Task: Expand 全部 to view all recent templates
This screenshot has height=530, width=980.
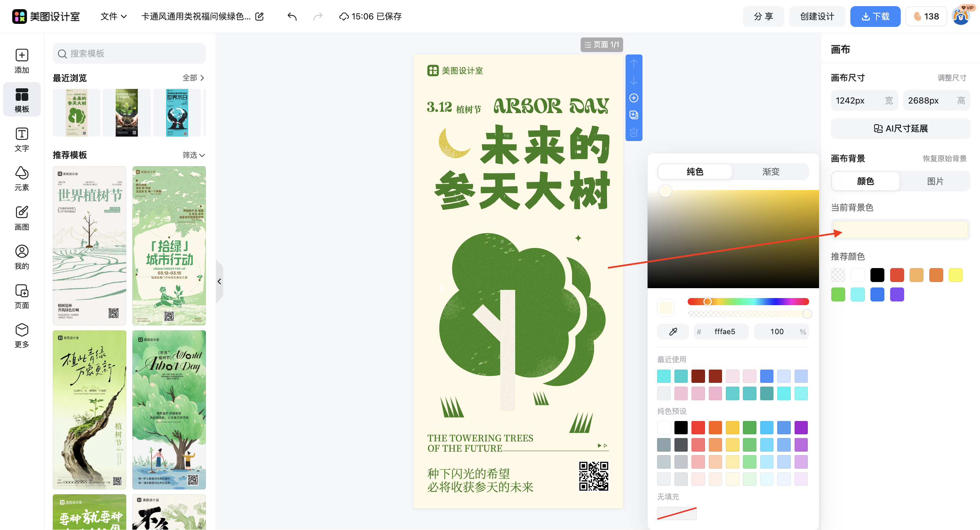Action: pyautogui.click(x=192, y=78)
